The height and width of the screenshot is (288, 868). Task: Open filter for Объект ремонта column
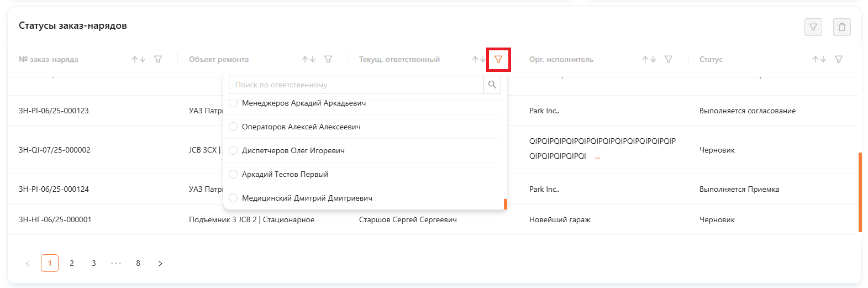pyautogui.click(x=328, y=59)
